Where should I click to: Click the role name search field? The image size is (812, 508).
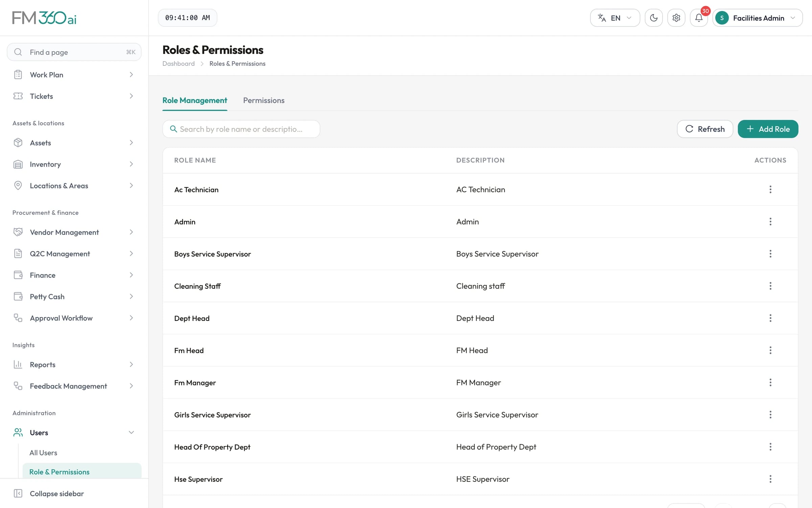tap(241, 129)
